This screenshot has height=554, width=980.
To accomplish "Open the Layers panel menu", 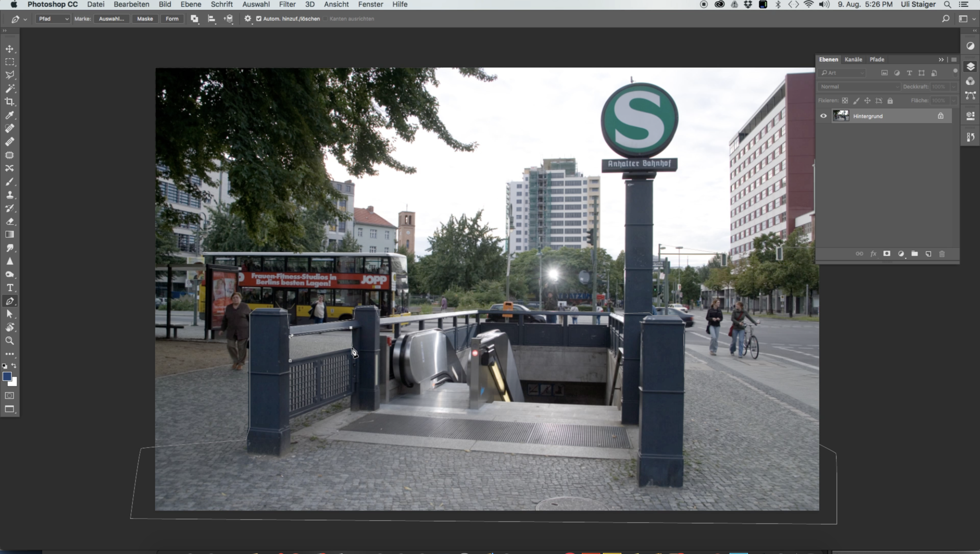I will pos(954,60).
